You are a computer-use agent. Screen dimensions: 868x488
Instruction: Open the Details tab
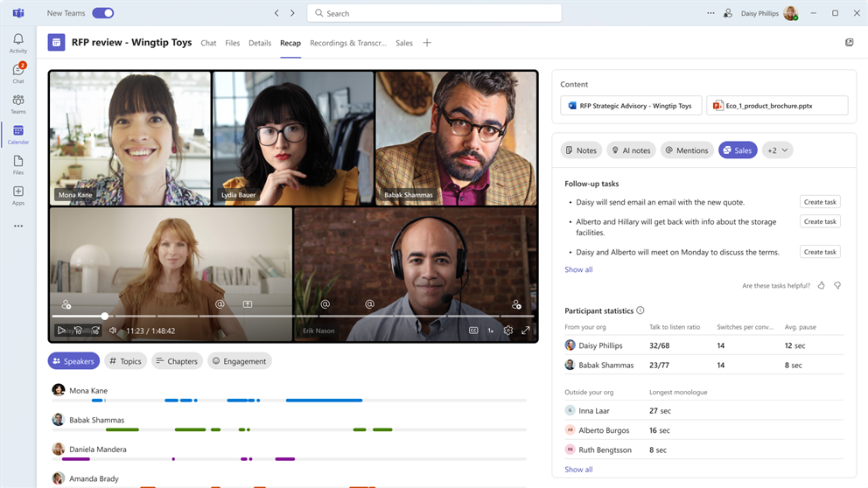tap(260, 43)
